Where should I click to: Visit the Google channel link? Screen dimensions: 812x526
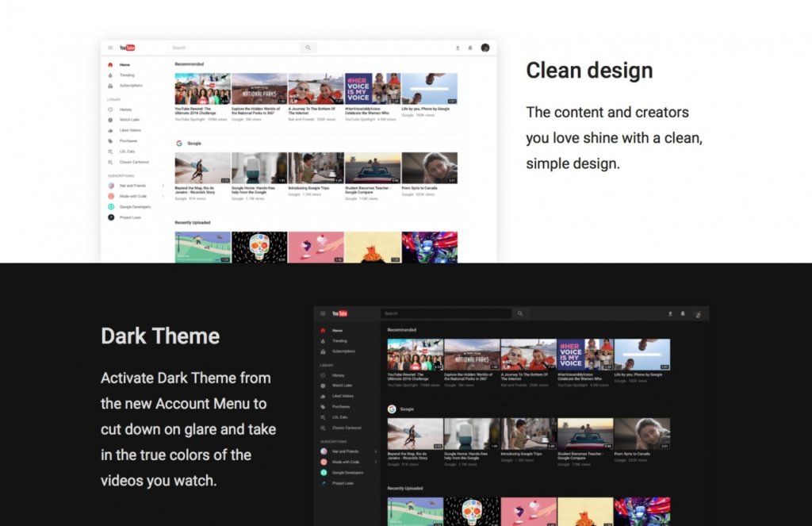pos(195,143)
